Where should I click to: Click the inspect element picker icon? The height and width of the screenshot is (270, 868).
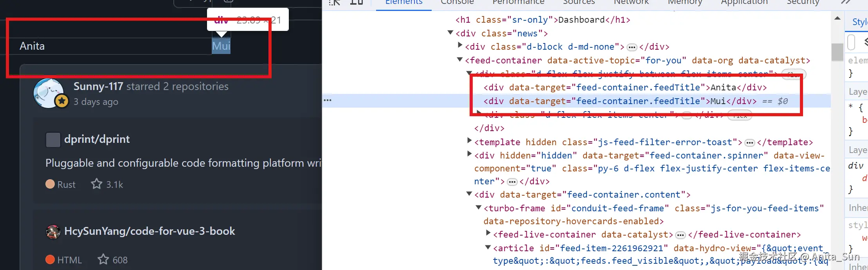pyautogui.click(x=334, y=2)
